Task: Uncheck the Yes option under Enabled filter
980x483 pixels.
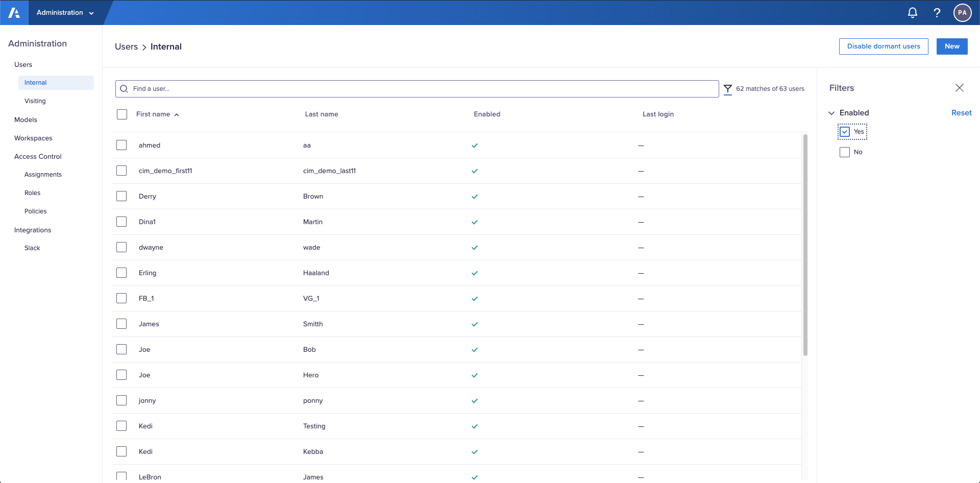Action: pos(845,131)
